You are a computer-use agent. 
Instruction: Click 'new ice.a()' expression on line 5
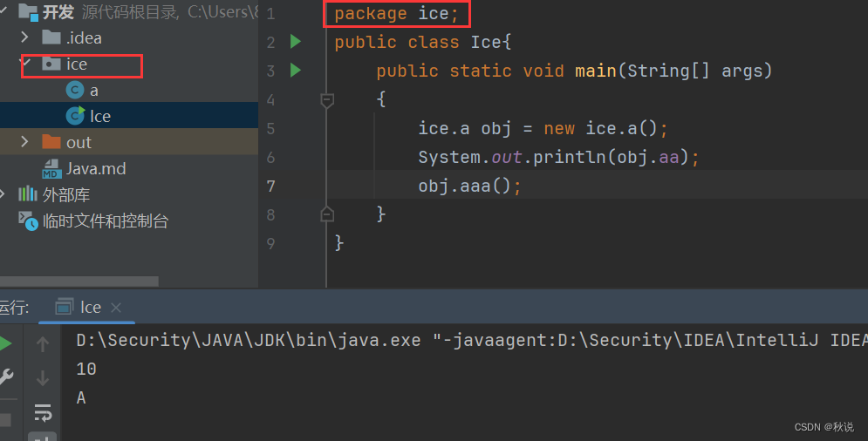[600, 128]
